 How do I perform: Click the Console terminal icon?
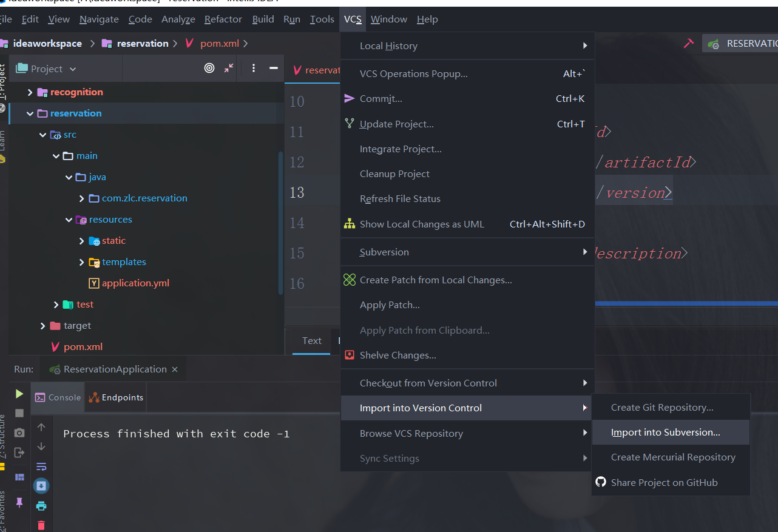(x=40, y=397)
